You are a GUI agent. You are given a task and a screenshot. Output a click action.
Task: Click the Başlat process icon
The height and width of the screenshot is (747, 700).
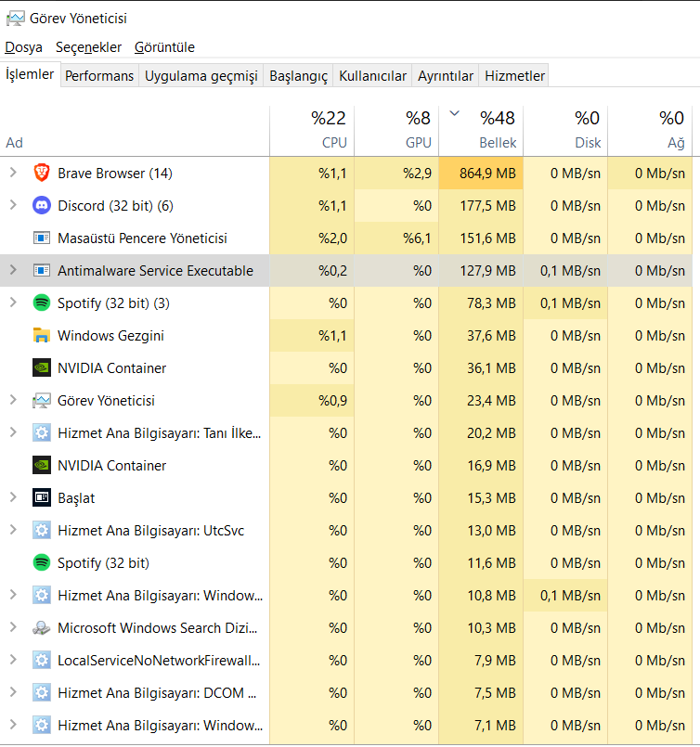pyautogui.click(x=42, y=498)
